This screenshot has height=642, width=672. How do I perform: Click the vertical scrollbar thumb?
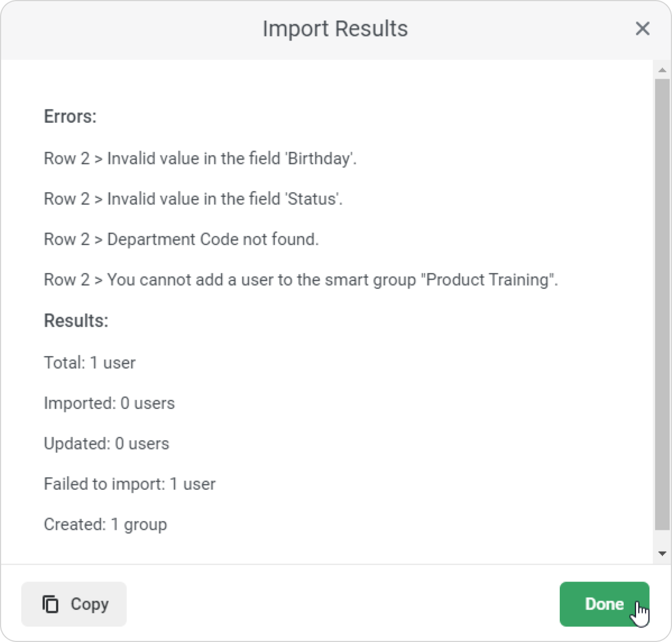pyautogui.click(x=662, y=303)
